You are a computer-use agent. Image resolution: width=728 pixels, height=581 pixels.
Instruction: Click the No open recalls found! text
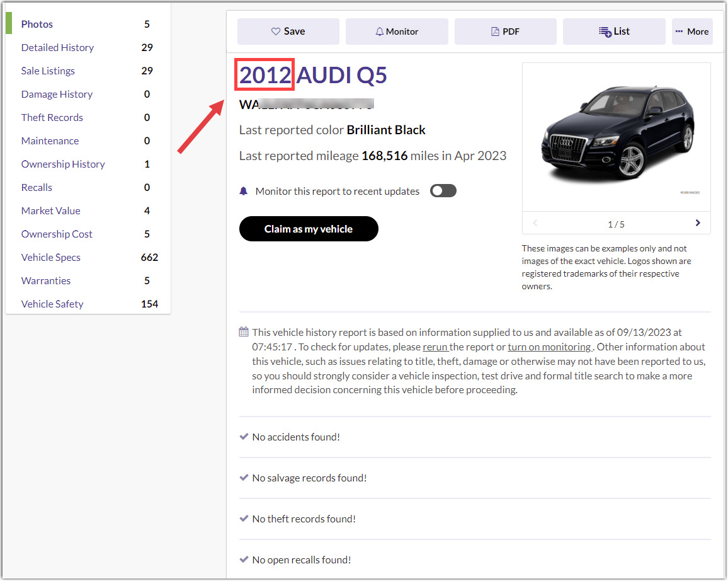pos(302,560)
